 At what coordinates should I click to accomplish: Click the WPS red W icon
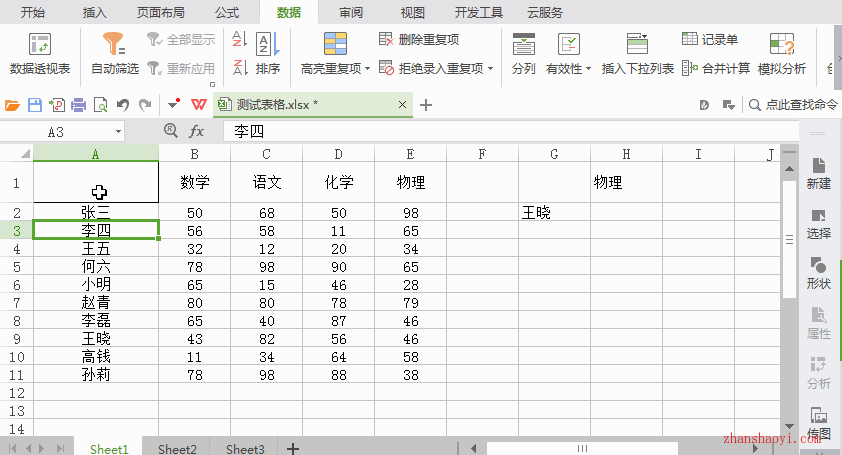pyautogui.click(x=199, y=105)
